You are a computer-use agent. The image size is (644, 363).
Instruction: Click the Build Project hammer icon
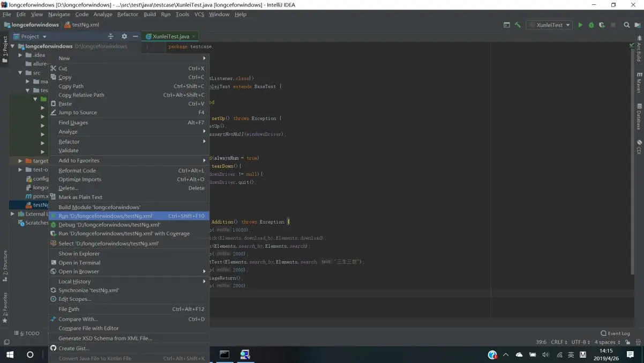(518, 25)
